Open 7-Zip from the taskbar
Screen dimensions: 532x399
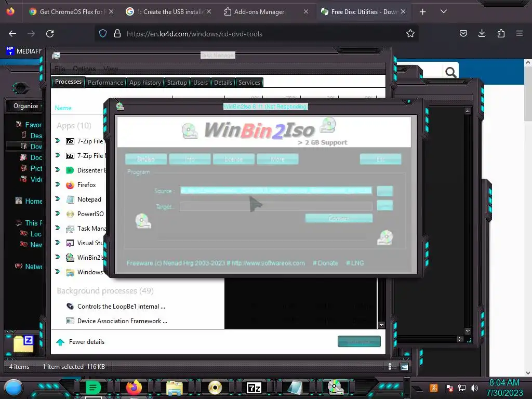[254, 388]
